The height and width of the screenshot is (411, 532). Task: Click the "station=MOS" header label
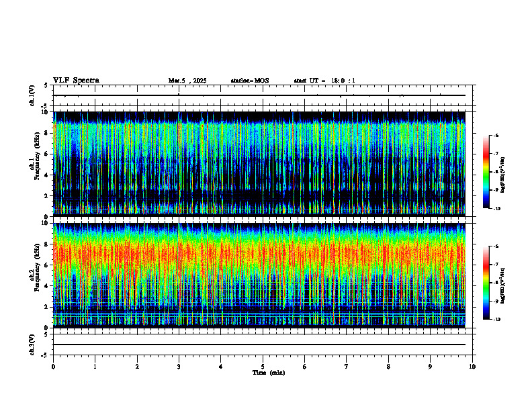pyautogui.click(x=250, y=81)
